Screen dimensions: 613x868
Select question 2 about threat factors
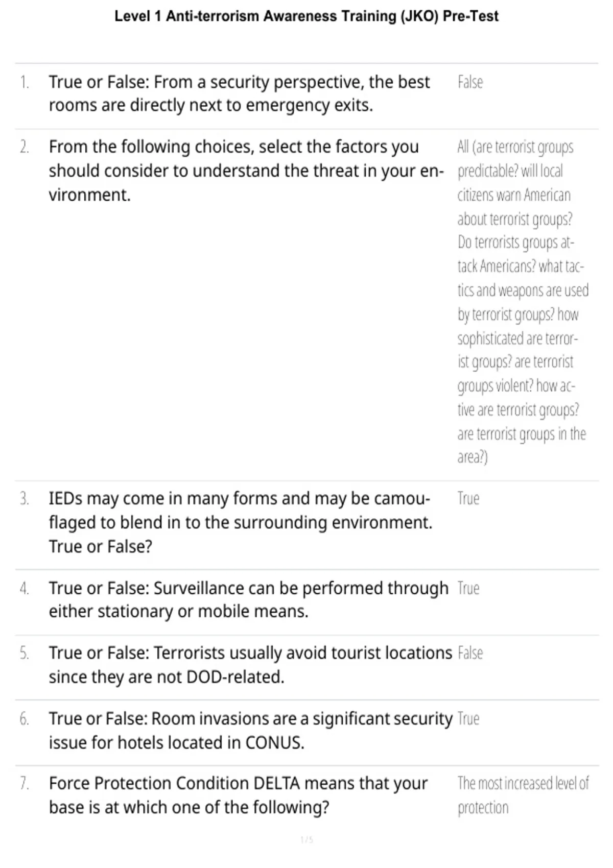point(246,171)
